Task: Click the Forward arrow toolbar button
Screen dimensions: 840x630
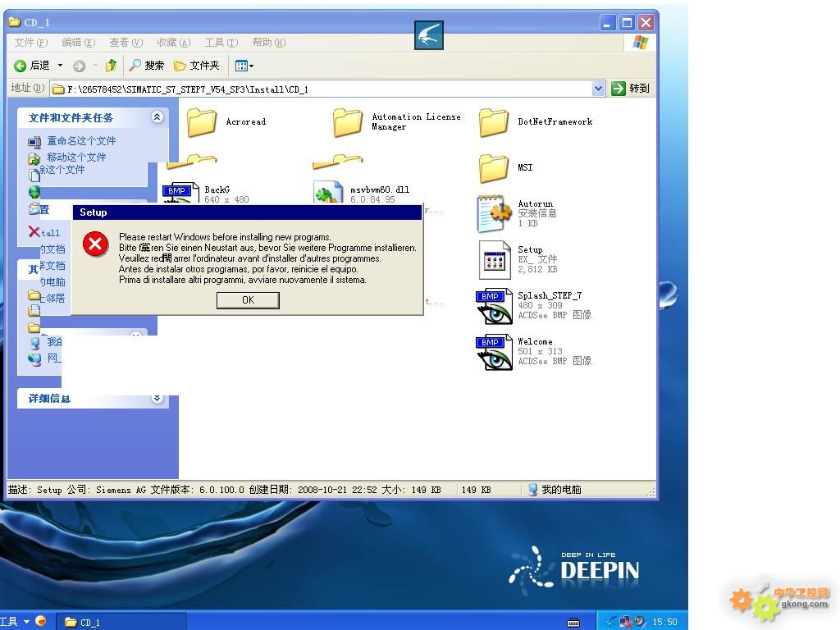Action: [x=79, y=66]
